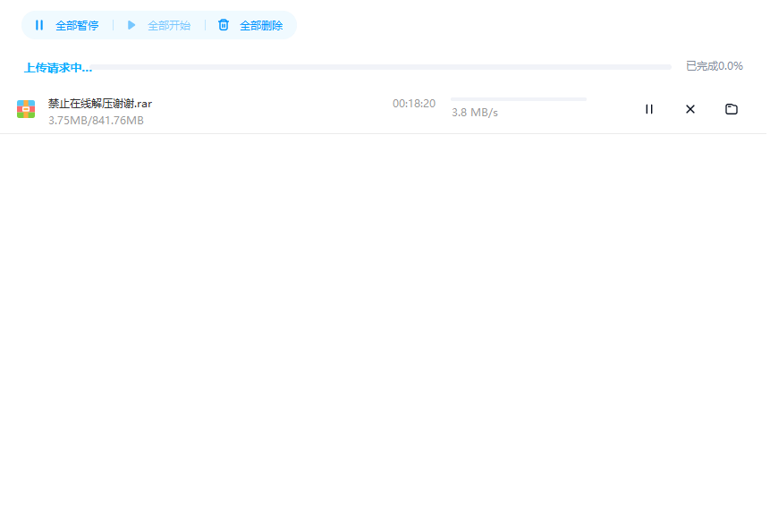Select the file name 禁止在线解压谢谢.rar

100,104
